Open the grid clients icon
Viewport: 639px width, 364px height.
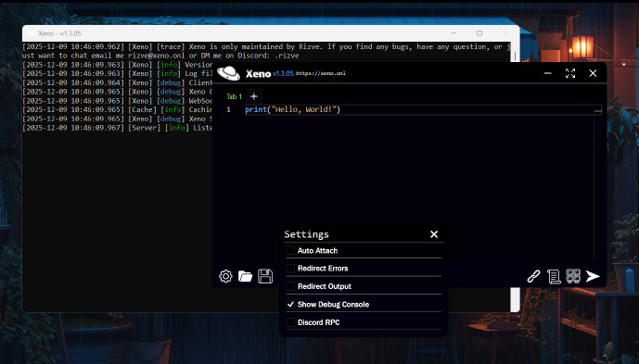[x=573, y=276]
